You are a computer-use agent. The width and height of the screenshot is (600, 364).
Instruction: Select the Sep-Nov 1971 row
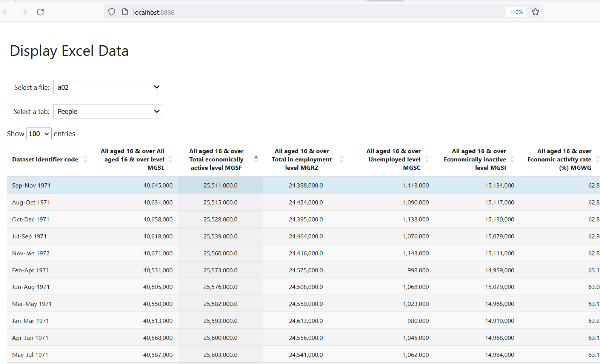(x=31, y=186)
